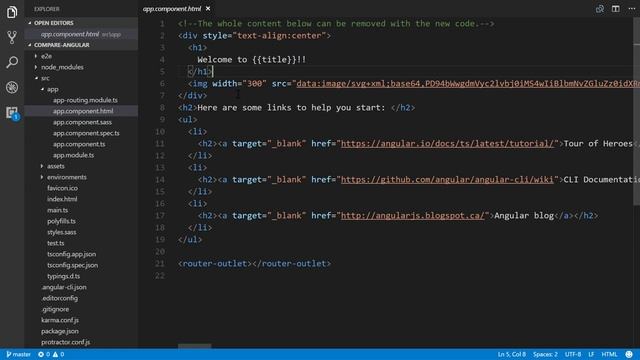Screen dimensions: 640x360
Task: Open styles.sass file
Action: point(62,232)
